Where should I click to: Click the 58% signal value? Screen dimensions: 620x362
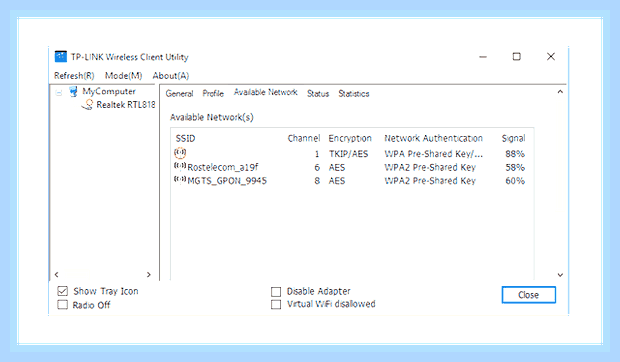[515, 167]
